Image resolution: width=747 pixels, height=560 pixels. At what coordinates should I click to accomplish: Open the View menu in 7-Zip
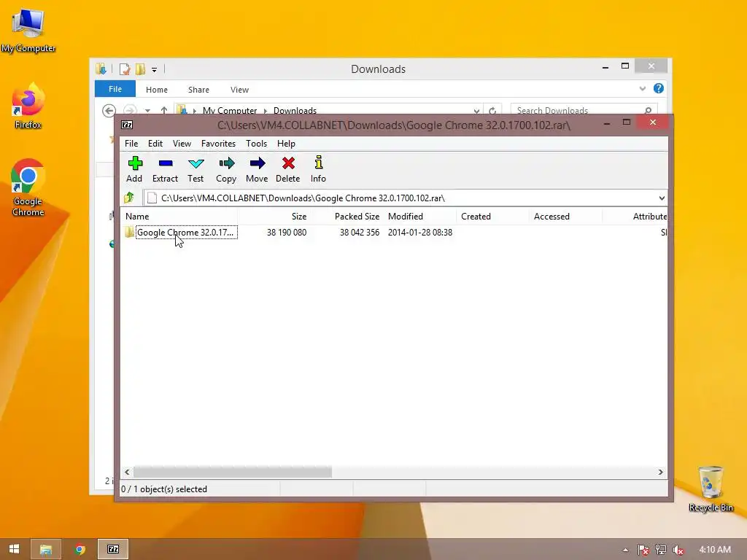tap(182, 144)
